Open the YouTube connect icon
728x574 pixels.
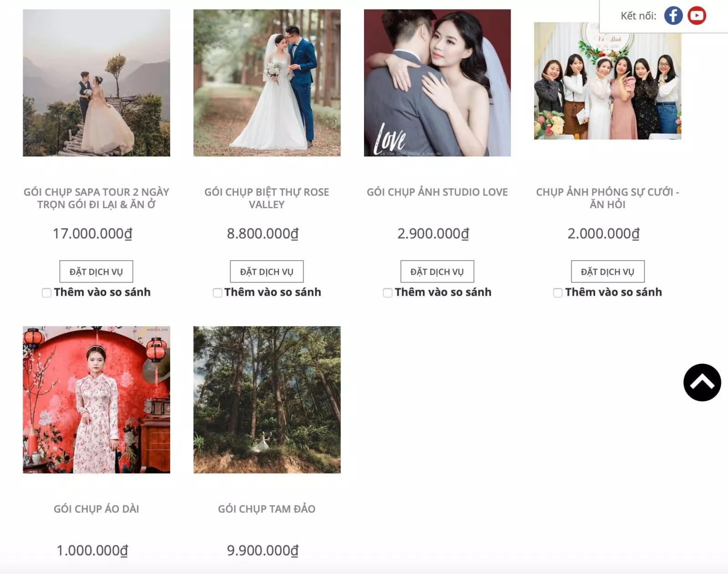[697, 15]
